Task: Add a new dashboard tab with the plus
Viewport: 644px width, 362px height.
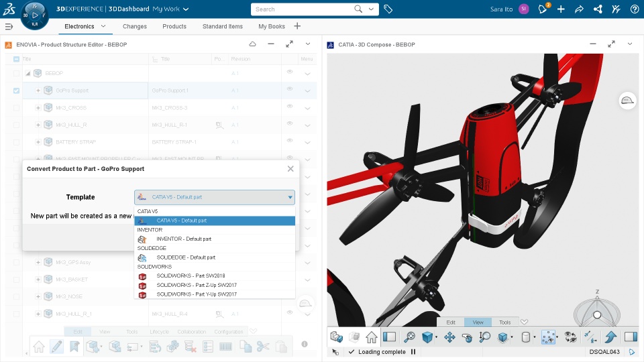Action: pyautogui.click(x=297, y=26)
